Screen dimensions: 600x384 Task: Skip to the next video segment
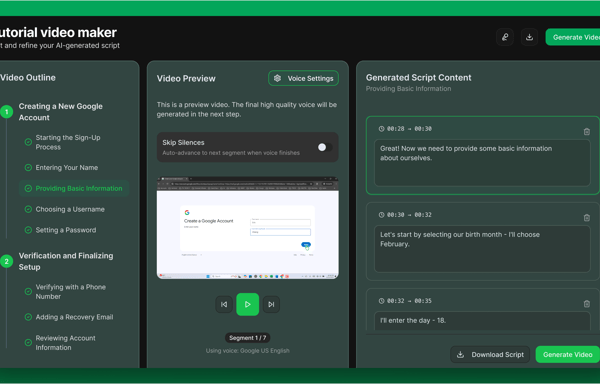click(271, 304)
